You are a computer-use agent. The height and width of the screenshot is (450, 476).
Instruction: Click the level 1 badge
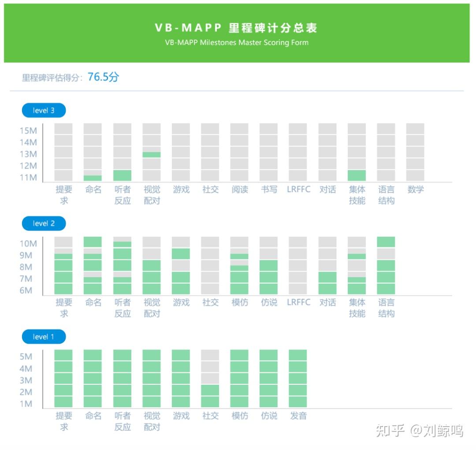click(x=43, y=337)
